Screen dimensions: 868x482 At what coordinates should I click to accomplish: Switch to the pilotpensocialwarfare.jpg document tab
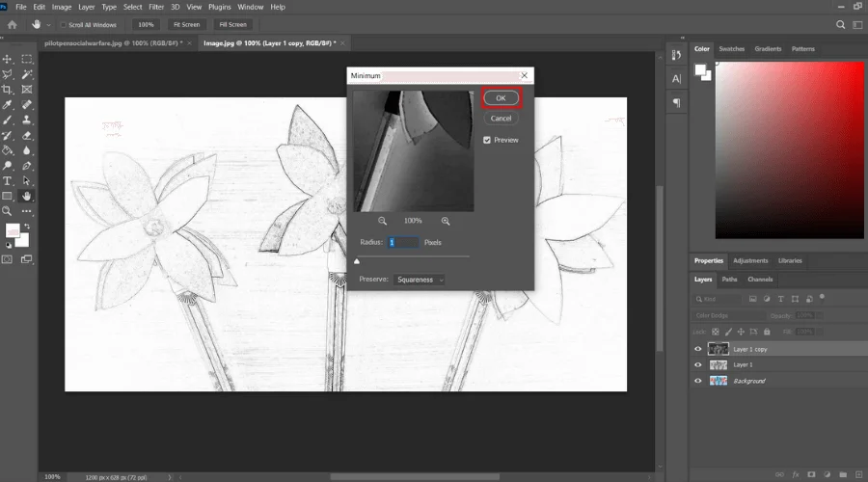(x=114, y=43)
